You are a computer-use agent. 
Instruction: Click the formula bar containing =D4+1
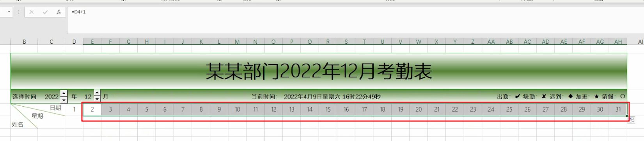[x=355, y=20]
